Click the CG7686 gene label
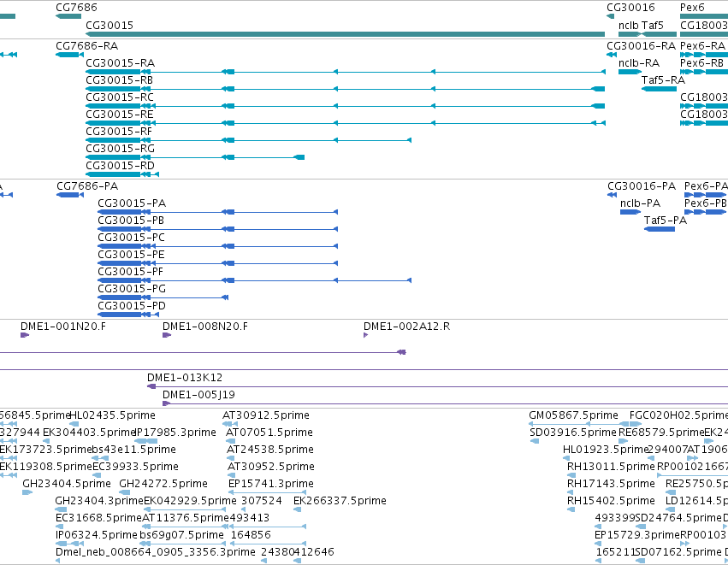Image resolution: width=728 pixels, height=565 pixels. pos(77,8)
